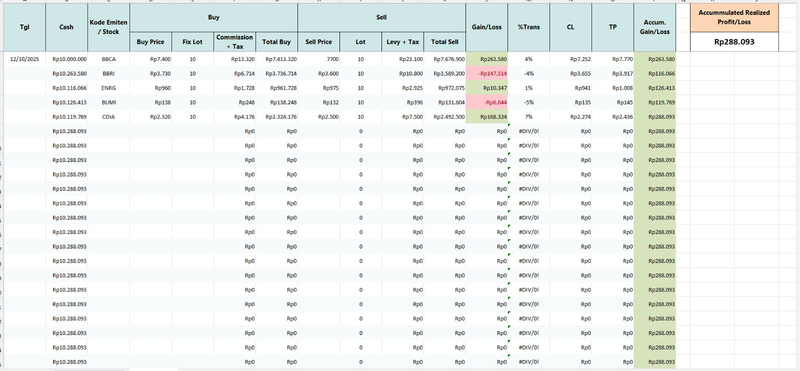The image size is (800, 371).
Task: Select the red loss cell -Rp6.644
Action: [x=486, y=102]
